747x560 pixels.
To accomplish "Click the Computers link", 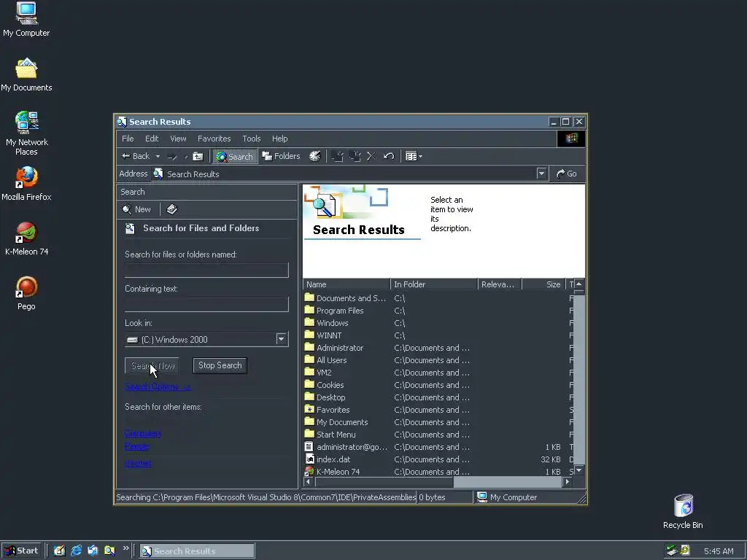I will tap(142, 433).
